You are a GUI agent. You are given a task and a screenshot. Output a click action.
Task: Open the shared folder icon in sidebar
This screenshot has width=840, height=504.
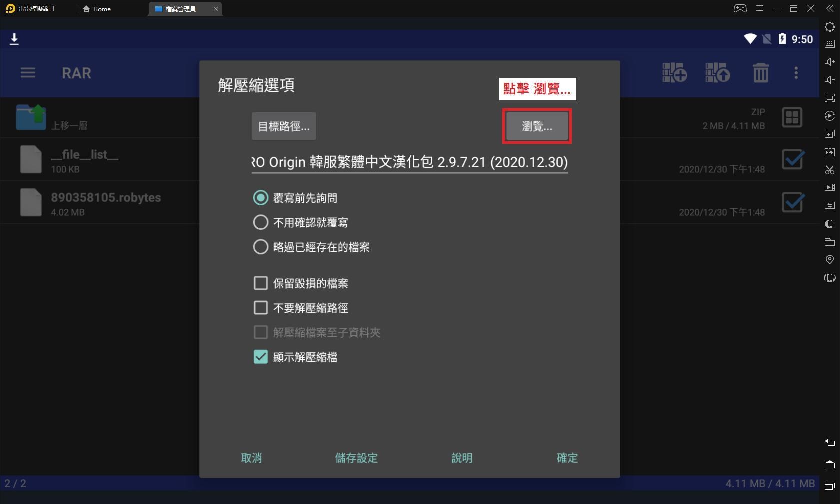pos(829,242)
